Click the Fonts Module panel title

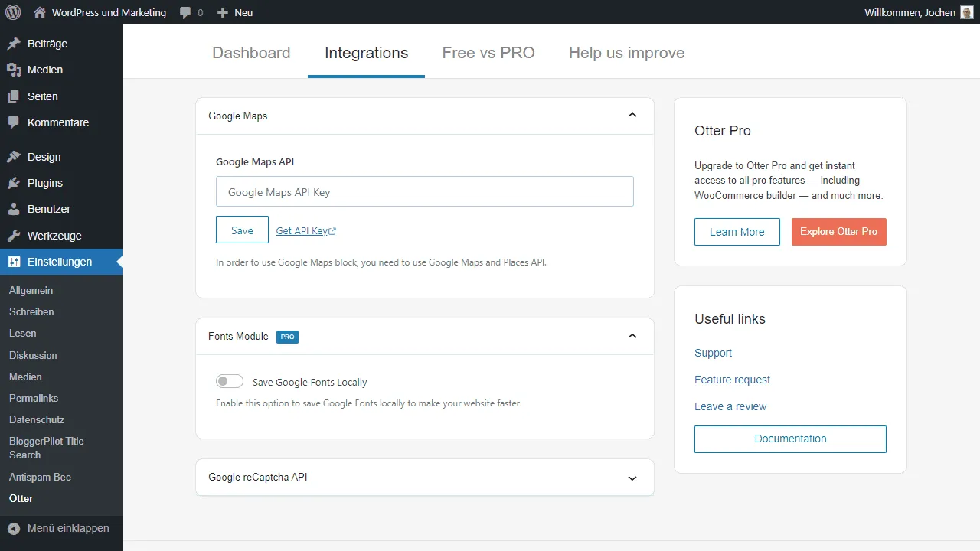pos(238,336)
